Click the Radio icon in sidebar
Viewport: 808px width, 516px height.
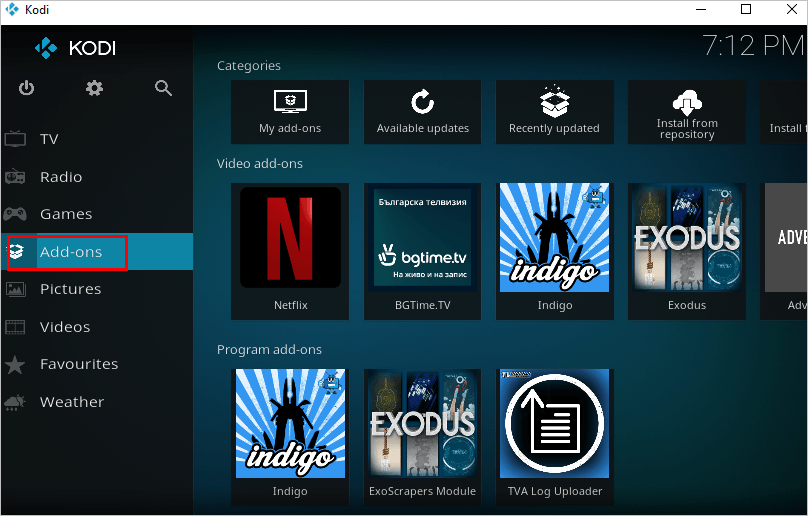coord(15,177)
